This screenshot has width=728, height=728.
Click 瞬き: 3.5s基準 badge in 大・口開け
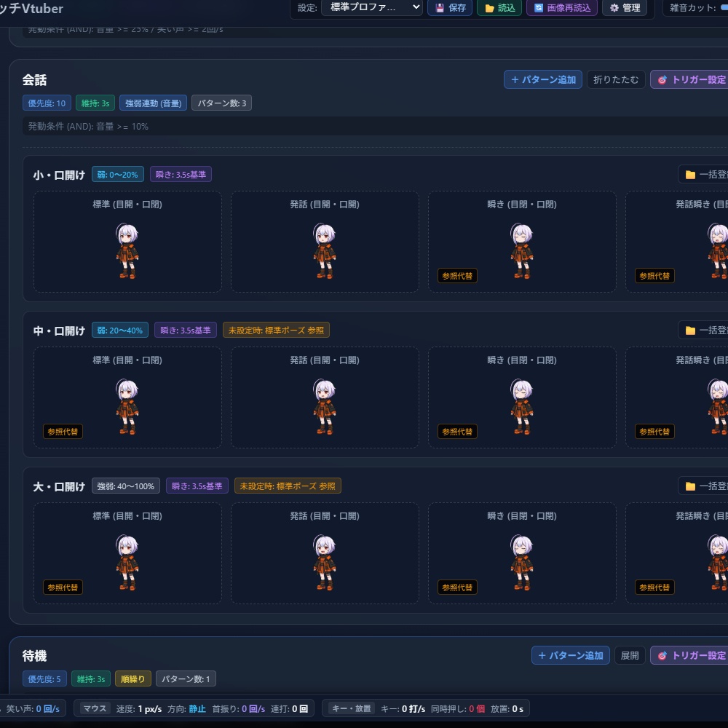coord(197,486)
